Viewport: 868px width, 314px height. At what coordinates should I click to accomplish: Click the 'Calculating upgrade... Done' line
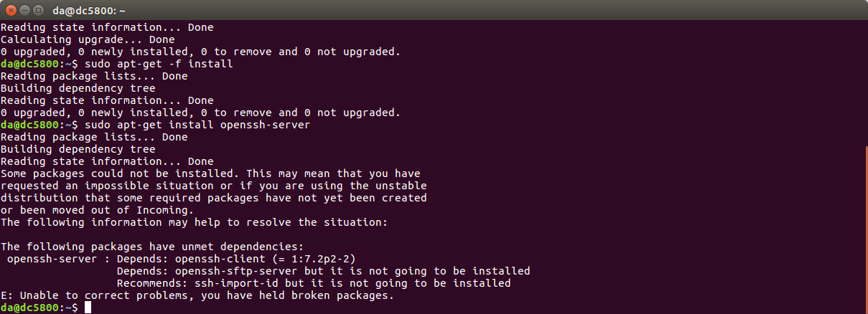pyautogui.click(x=88, y=39)
